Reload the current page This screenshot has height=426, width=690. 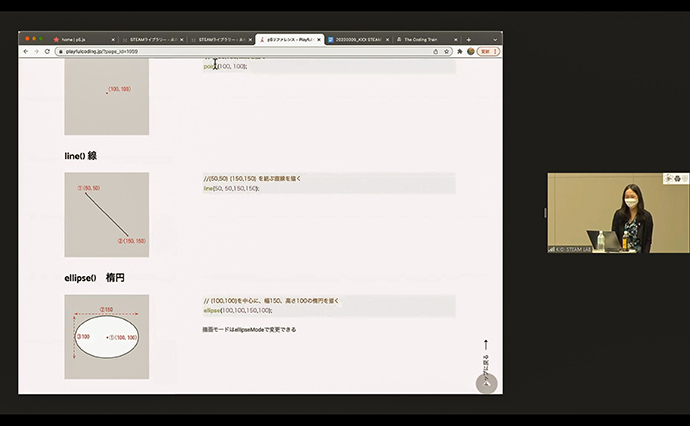49,51
